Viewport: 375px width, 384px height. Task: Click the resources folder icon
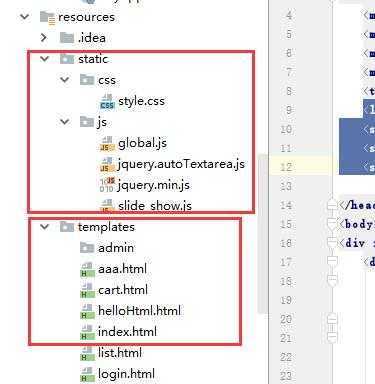[47, 17]
